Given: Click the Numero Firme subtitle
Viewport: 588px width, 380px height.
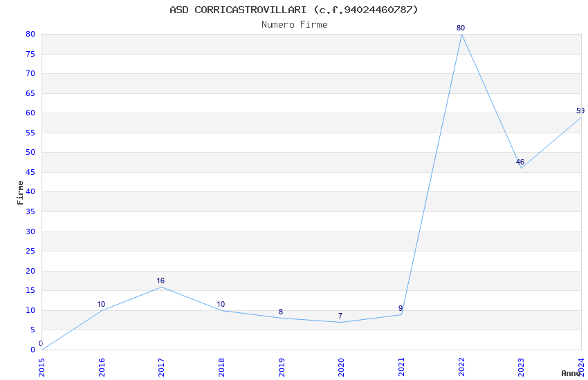Looking at the screenshot, I should [295, 24].
